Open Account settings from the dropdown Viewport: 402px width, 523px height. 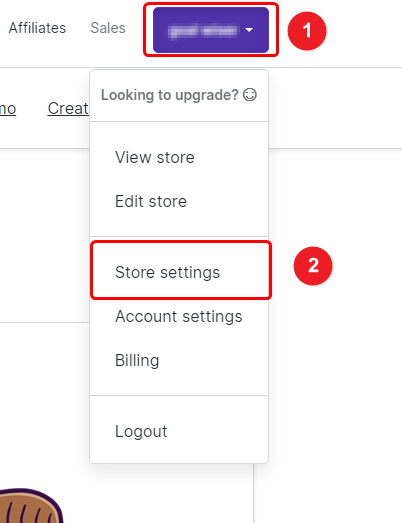coord(179,316)
